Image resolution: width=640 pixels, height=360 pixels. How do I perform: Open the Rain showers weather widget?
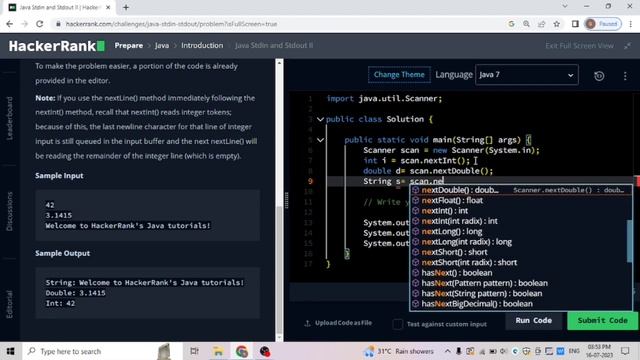point(399,351)
